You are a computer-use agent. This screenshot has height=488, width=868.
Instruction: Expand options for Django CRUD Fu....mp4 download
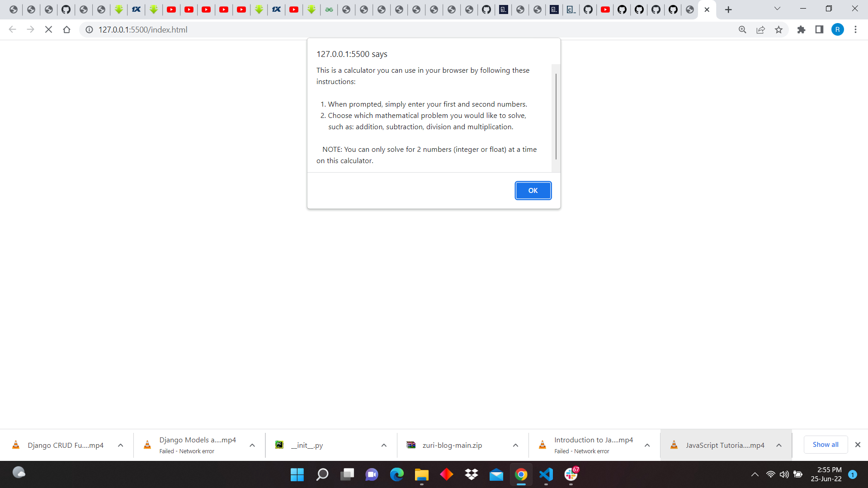coord(121,445)
